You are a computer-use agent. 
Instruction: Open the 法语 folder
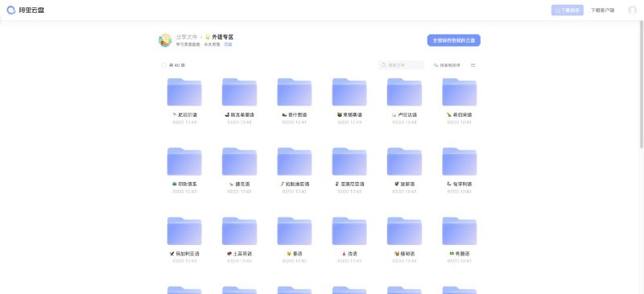point(349,231)
